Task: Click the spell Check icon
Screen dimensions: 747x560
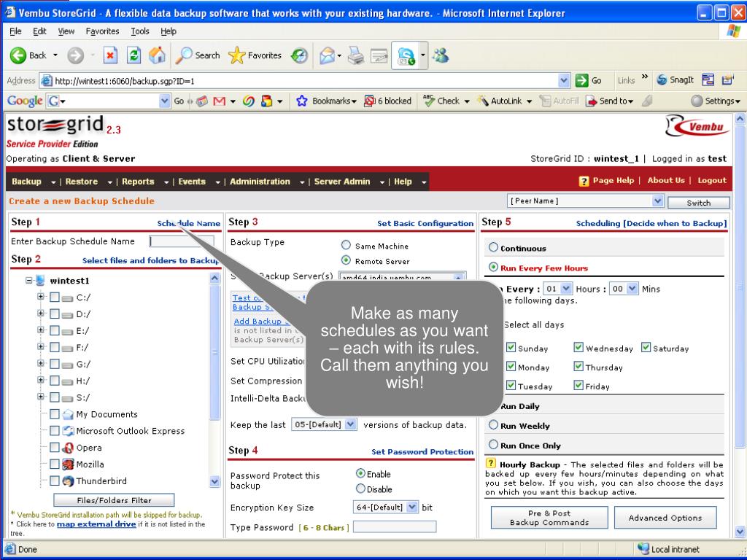Action: coord(429,101)
